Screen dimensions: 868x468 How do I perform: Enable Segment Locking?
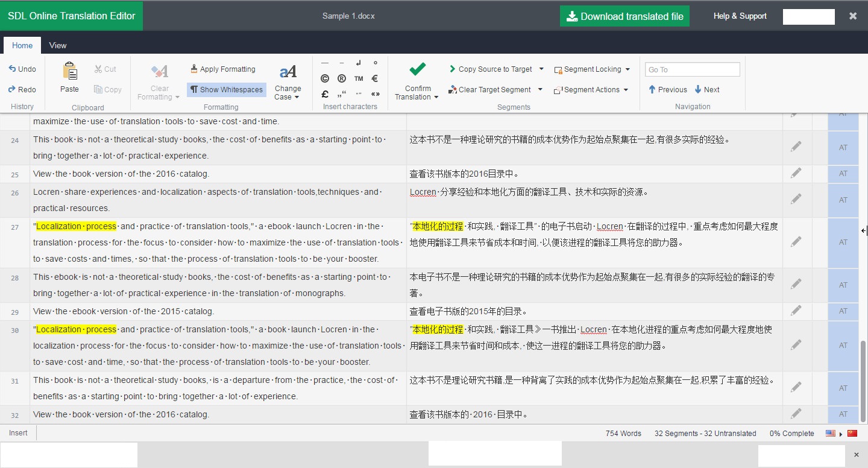click(589, 69)
